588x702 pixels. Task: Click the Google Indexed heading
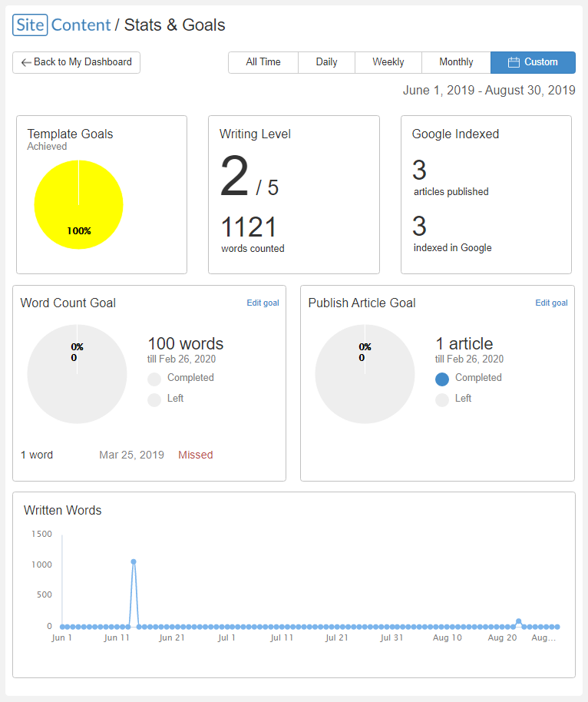pyautogui.click(x=455, y=134)
